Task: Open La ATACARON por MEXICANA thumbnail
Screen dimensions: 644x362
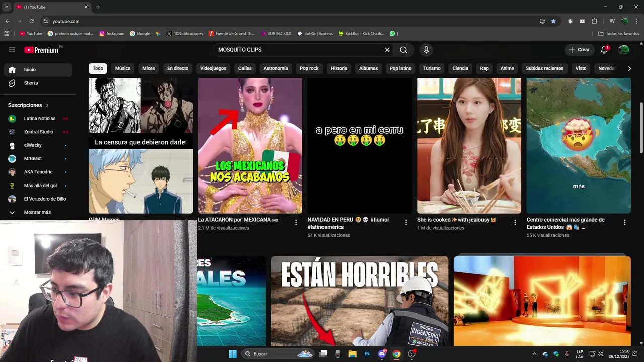Action: (250, 146)
